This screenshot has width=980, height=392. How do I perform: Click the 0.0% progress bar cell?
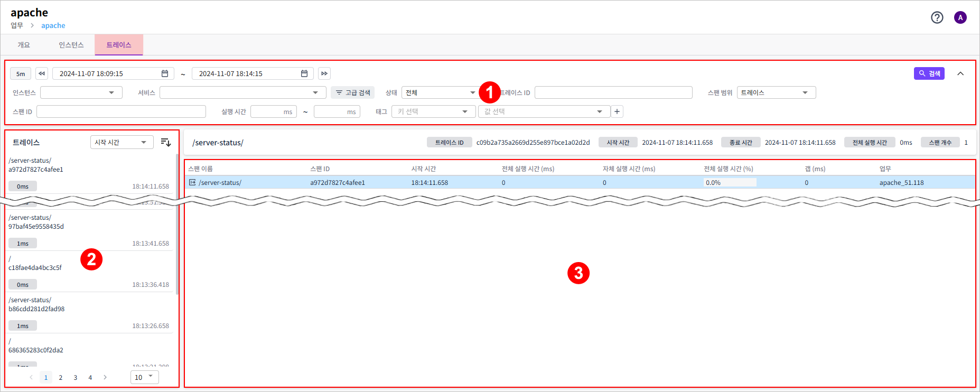[730, 182]
